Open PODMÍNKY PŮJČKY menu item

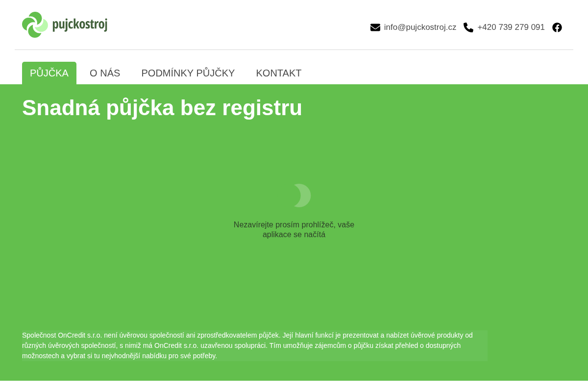pos(188,73)
